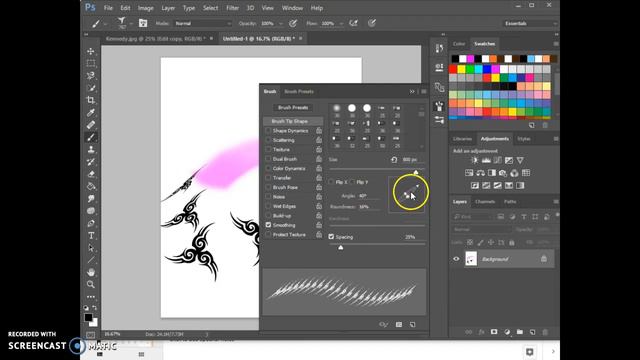Select the Horizontal Type tool
The width and height of the screenshot is (640, 360).
91,236
